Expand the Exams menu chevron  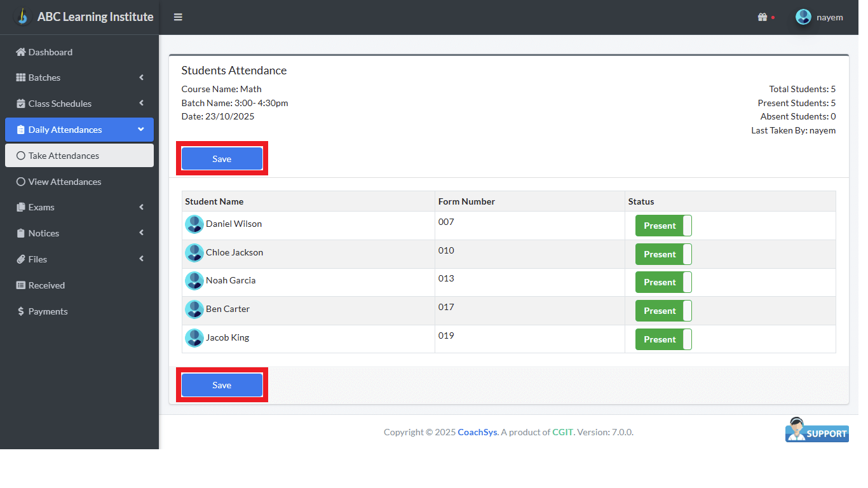[x=141, y=207]
